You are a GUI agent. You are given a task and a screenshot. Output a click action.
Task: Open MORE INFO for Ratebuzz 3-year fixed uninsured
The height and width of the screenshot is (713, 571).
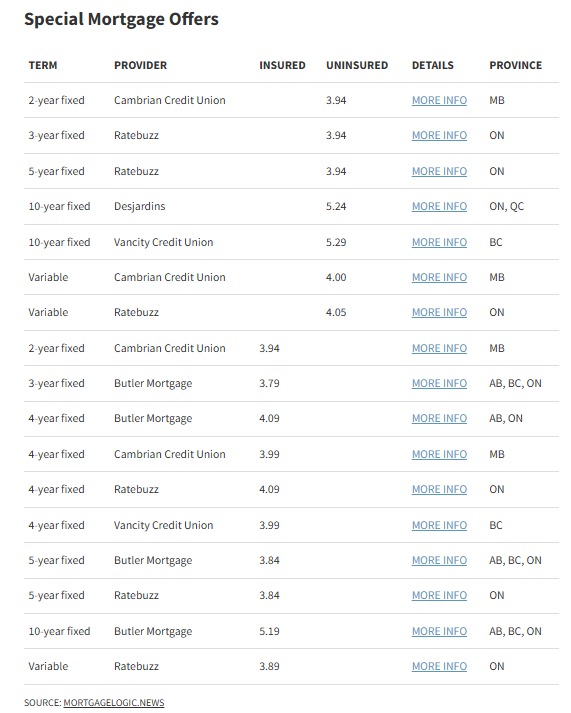pos(439,136)
